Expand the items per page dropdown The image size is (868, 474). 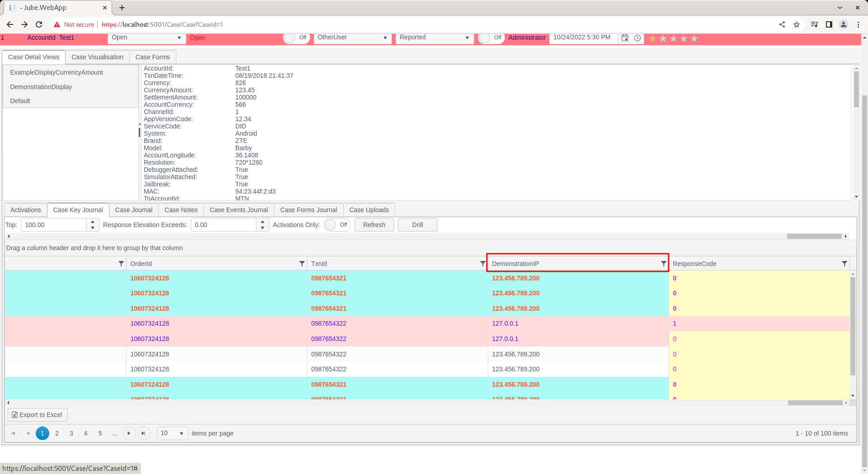pos(173,433)
